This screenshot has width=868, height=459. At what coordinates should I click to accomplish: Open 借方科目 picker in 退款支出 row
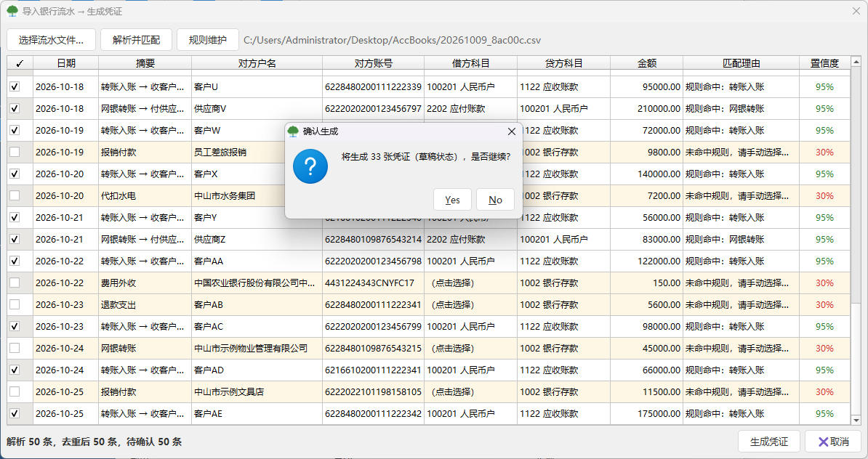[x=470, y=305]
